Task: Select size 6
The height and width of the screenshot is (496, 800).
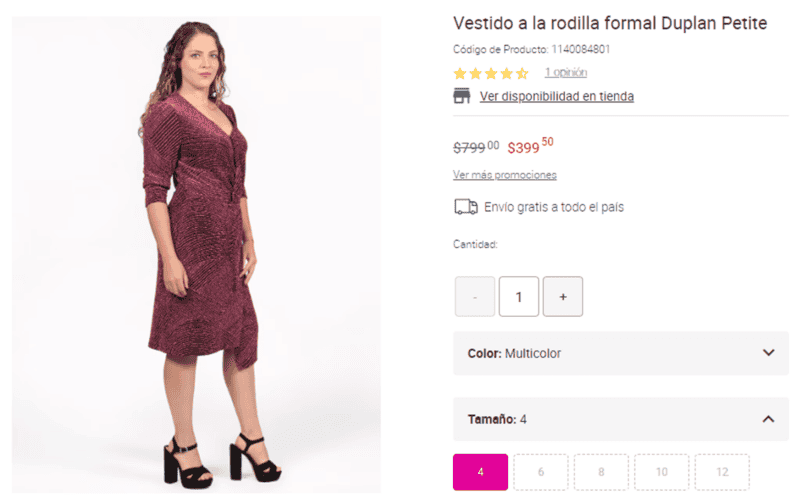Action: 540,472
